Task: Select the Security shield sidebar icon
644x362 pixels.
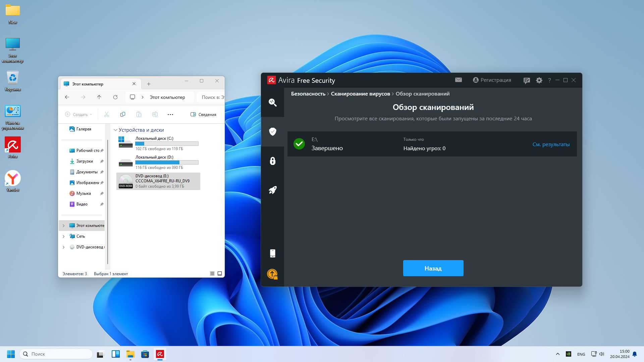Action: click(x=273, y=131)
